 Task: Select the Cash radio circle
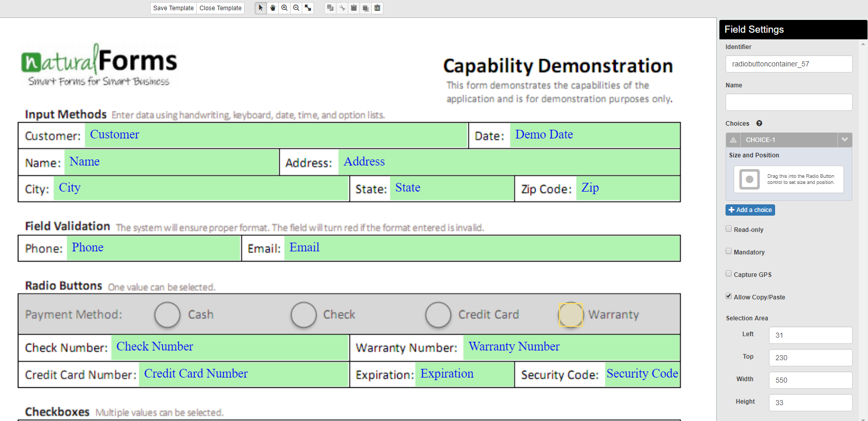[167, 315]
